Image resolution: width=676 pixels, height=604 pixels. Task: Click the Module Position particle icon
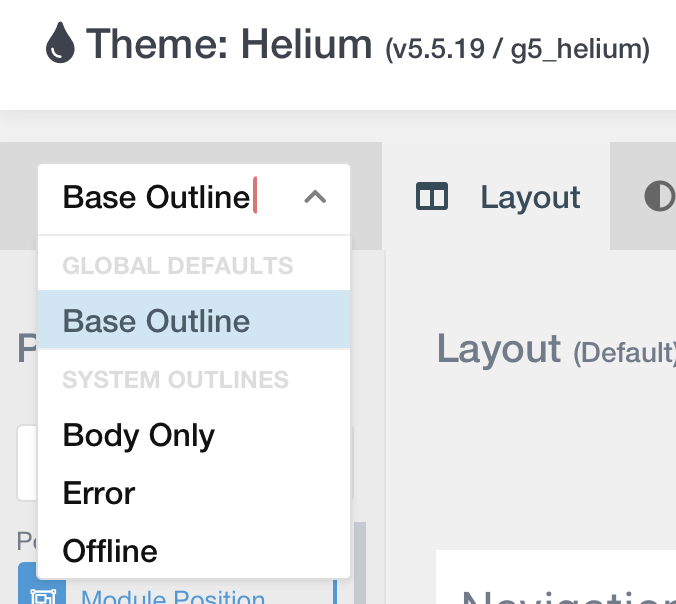pos(42,595)
